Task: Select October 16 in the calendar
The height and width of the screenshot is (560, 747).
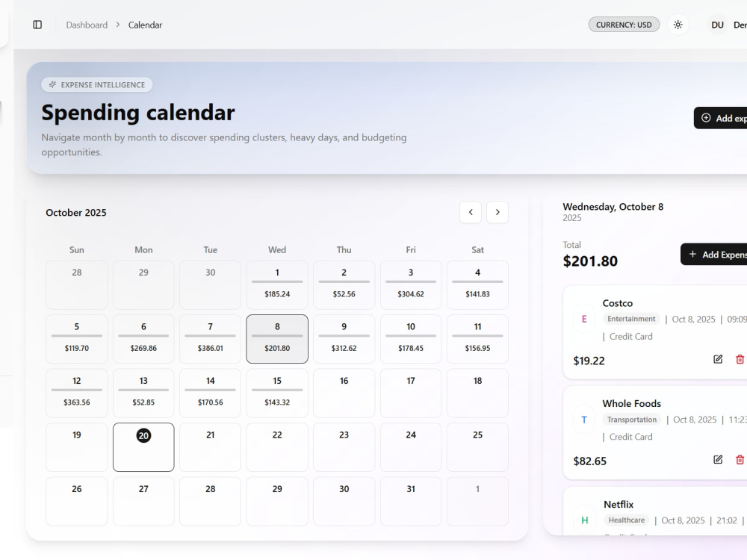Action: coord(344,393)
